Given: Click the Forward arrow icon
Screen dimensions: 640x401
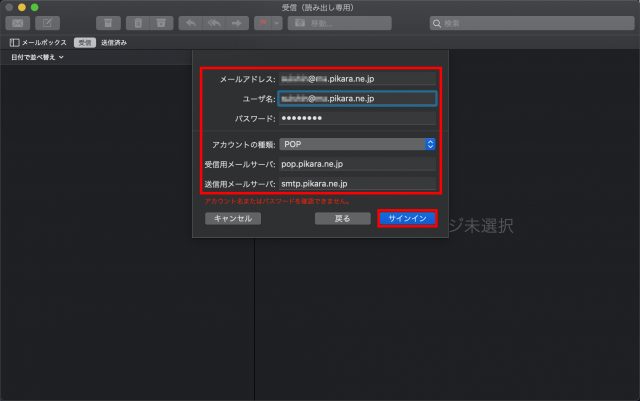Looking at the screenshot, I should [236, 23].
